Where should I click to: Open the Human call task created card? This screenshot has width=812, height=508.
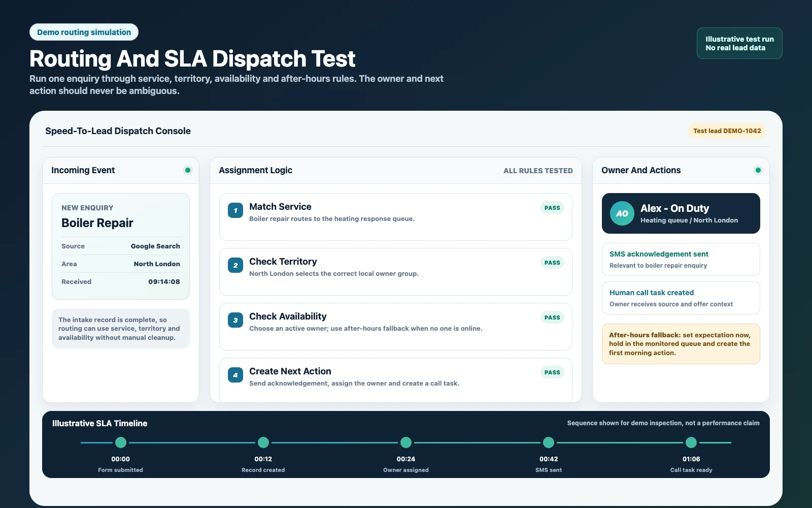pos(681,298)
